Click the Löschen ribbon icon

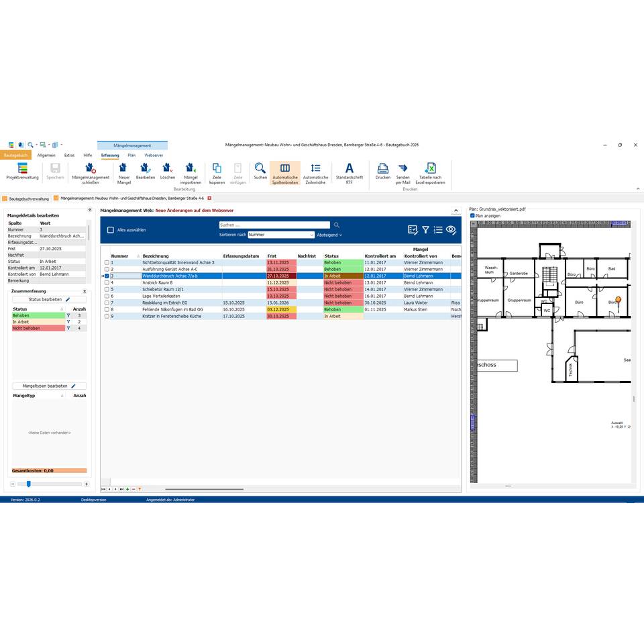tap(168, 171)
